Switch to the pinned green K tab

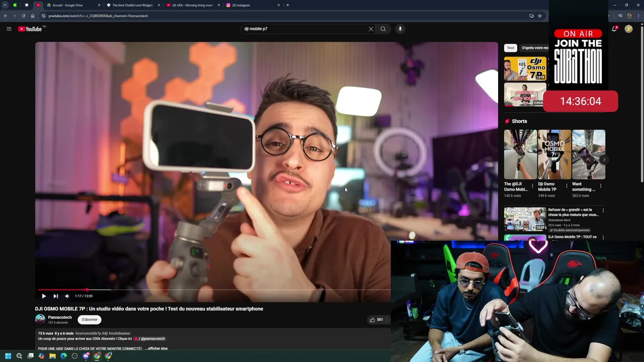coord(15,5)
